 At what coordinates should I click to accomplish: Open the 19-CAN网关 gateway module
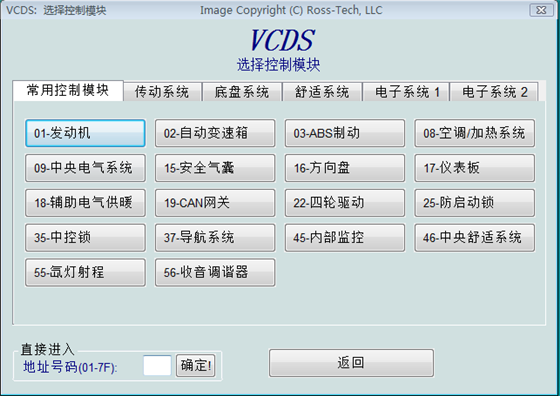tap(215, 203)
